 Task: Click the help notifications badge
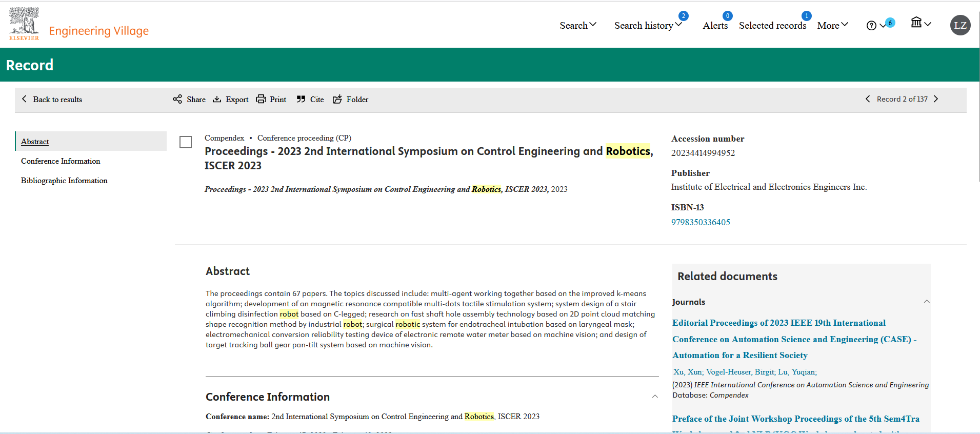(x=890, y=23)
